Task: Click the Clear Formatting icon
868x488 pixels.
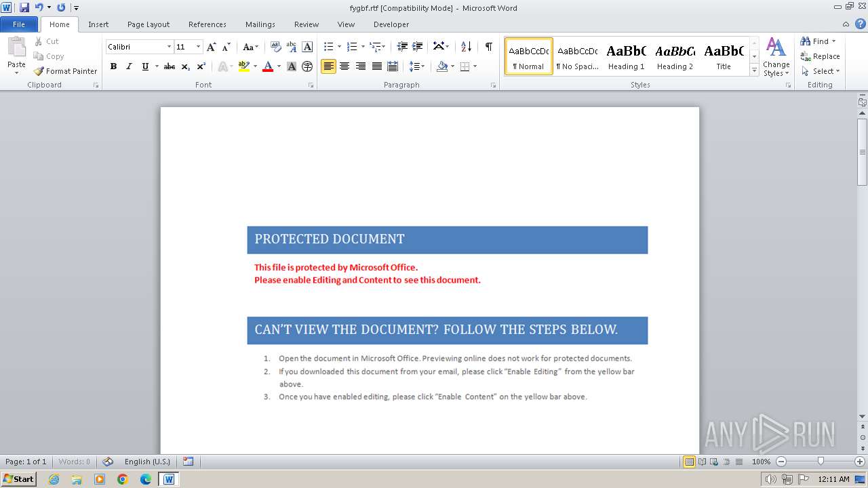Action: point(275,47)
